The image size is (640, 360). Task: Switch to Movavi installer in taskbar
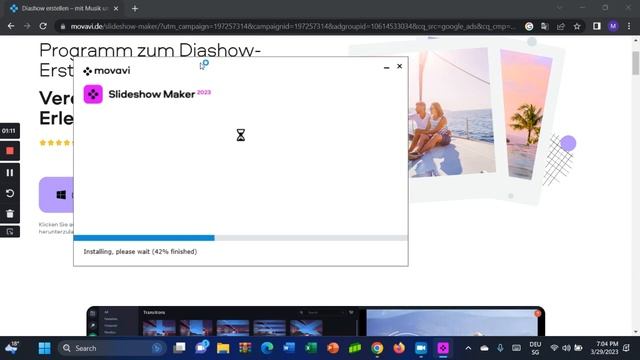(443, 348)
